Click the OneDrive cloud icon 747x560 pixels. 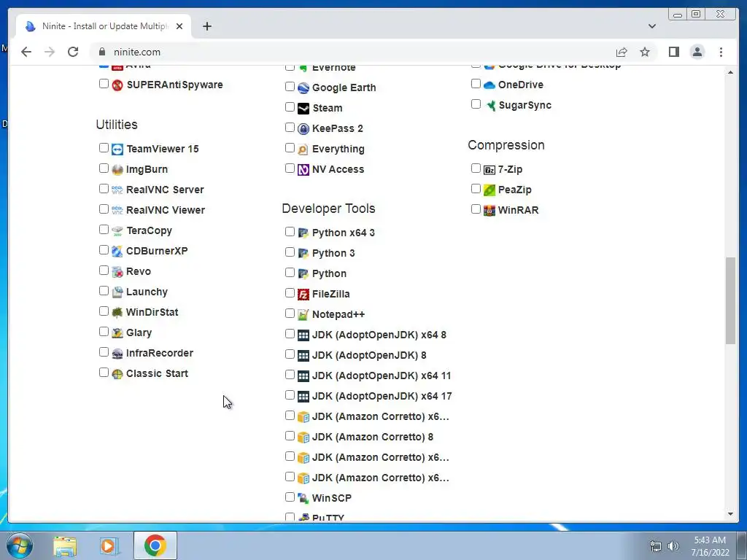pyautogui.click(x=489, y=85)
